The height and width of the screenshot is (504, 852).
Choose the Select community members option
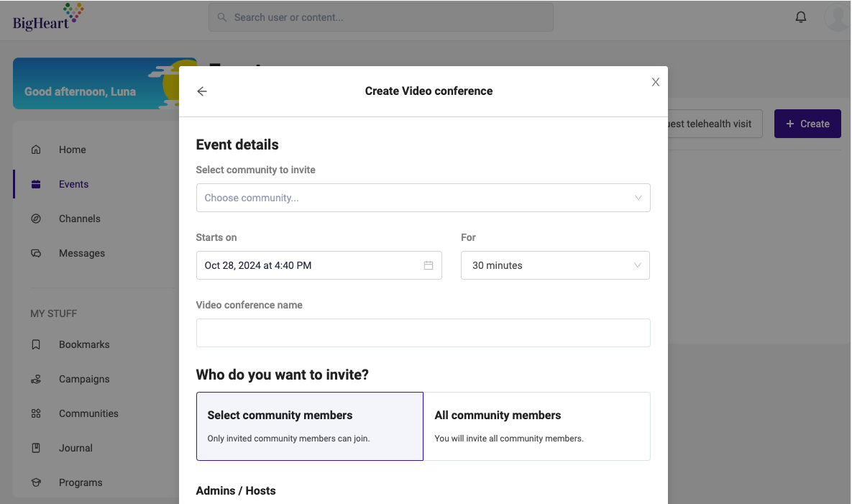310,426
